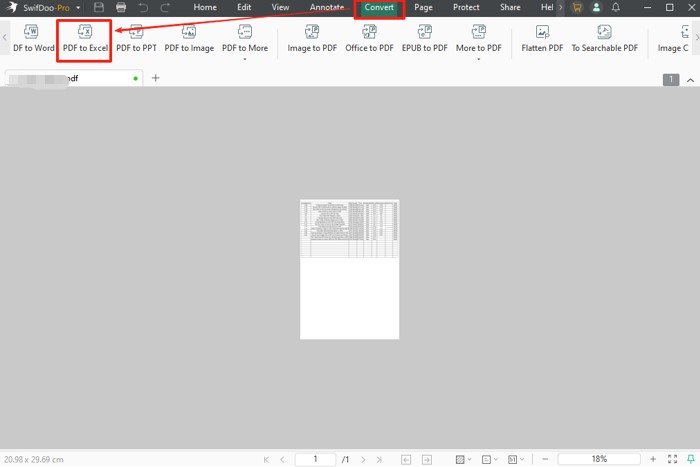Click the PDF to Word converter icon
700x467 pixels.
coord(31,32)
